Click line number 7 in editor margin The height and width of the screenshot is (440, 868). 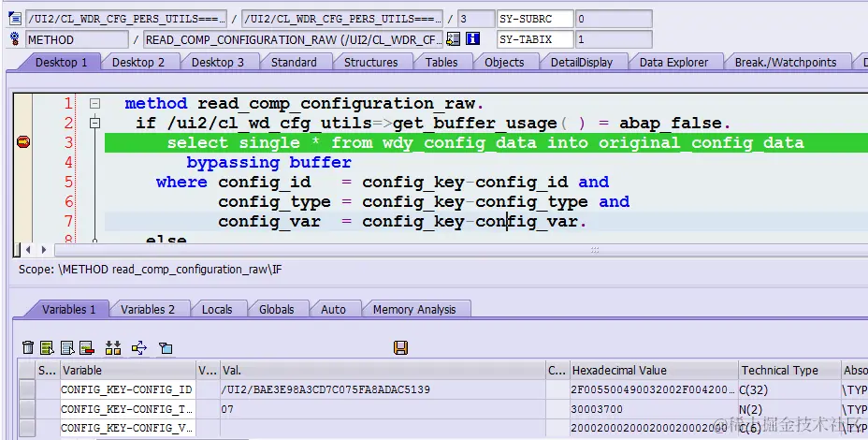(68, 221)
